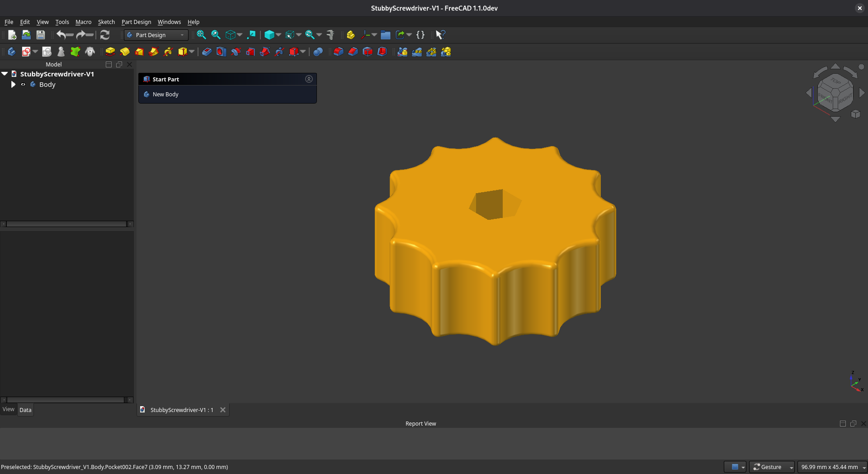Collapse the Start Part task panel
868x474 pixels.
309,79
